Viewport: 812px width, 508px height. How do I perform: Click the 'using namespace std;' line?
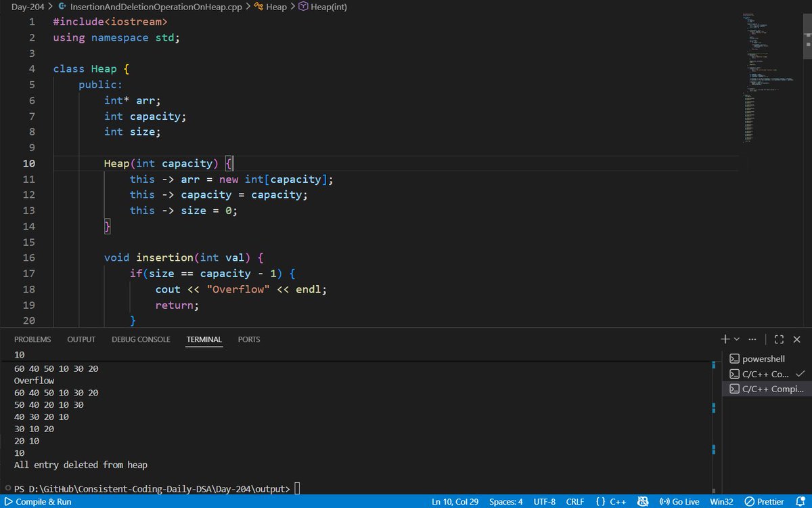(x=117, y=37)
